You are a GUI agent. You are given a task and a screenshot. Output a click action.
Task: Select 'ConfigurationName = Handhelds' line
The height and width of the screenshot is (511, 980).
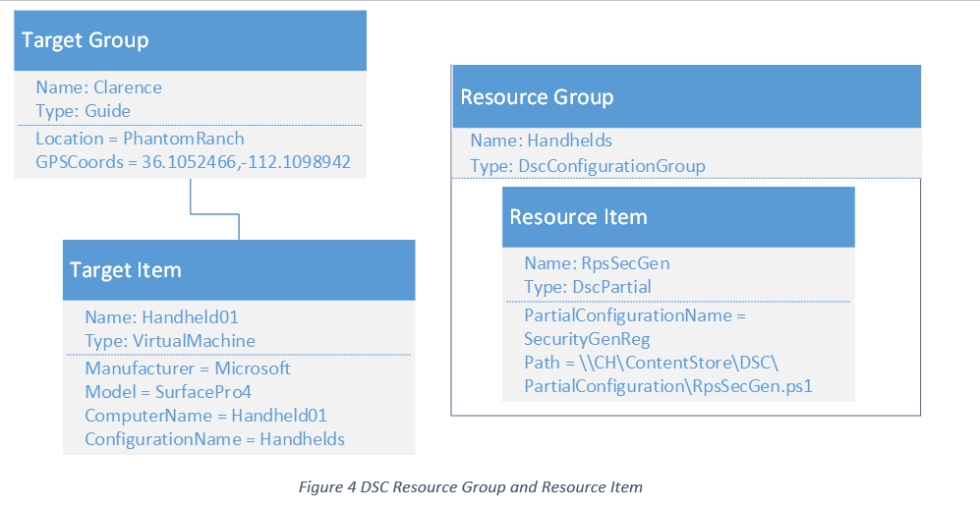[214, 439]
